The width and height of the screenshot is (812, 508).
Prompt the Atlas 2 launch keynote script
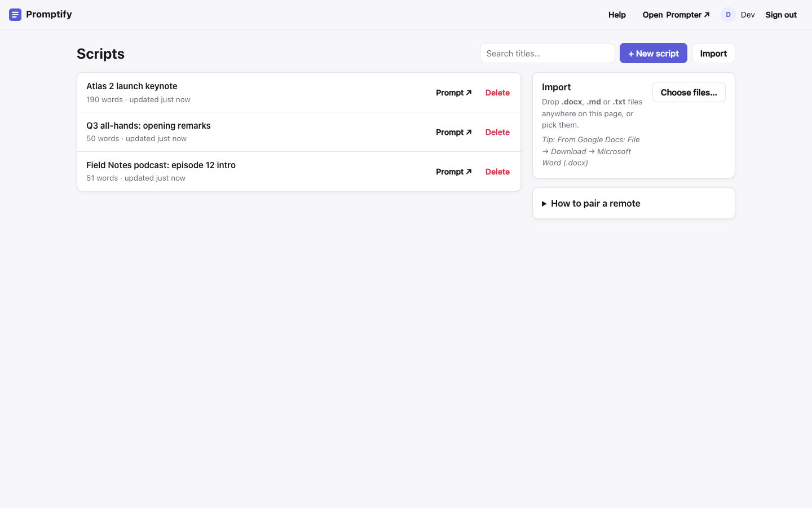pyautogui.click(x=454, y=93)
